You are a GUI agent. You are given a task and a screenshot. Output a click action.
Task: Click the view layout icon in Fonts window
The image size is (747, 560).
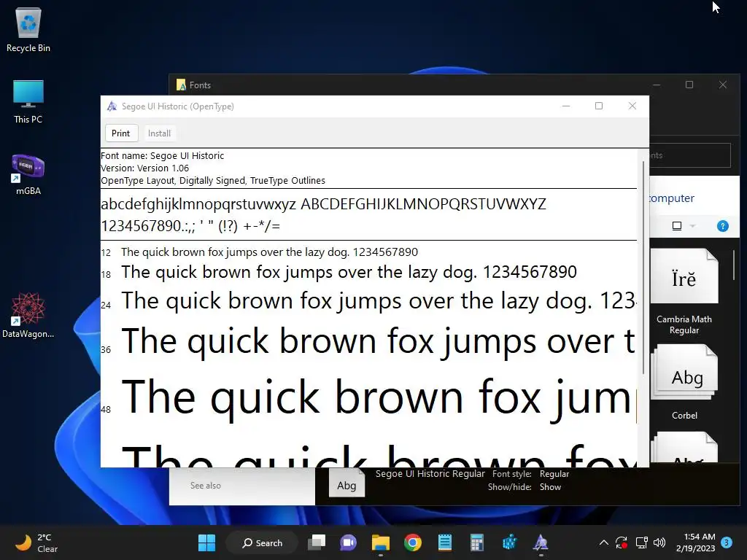(x=676, y=226)
